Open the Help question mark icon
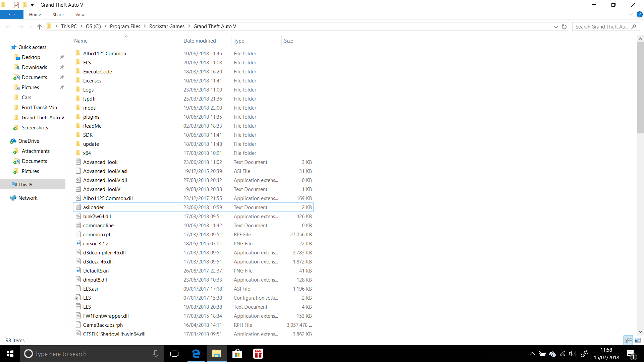 (x=639, y=14)
